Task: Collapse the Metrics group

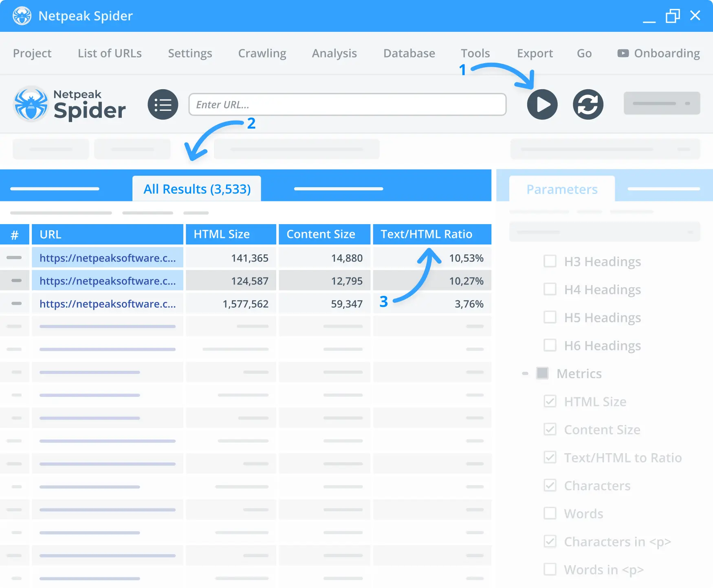Action: [525, 373]
